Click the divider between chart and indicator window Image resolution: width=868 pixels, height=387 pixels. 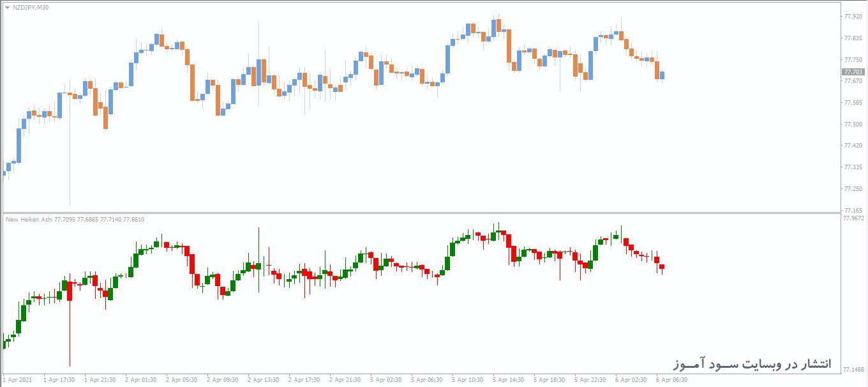[x=421, y=213]
